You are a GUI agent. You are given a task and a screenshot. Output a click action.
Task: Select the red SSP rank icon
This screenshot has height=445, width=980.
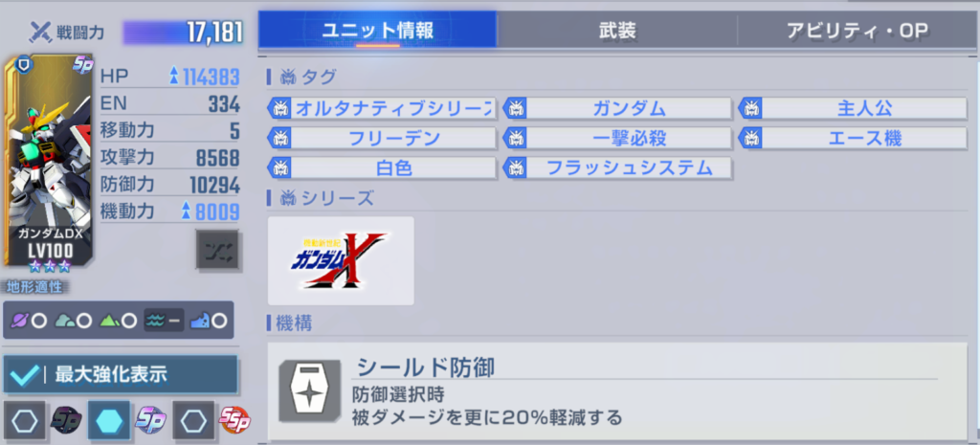[234, 421]
